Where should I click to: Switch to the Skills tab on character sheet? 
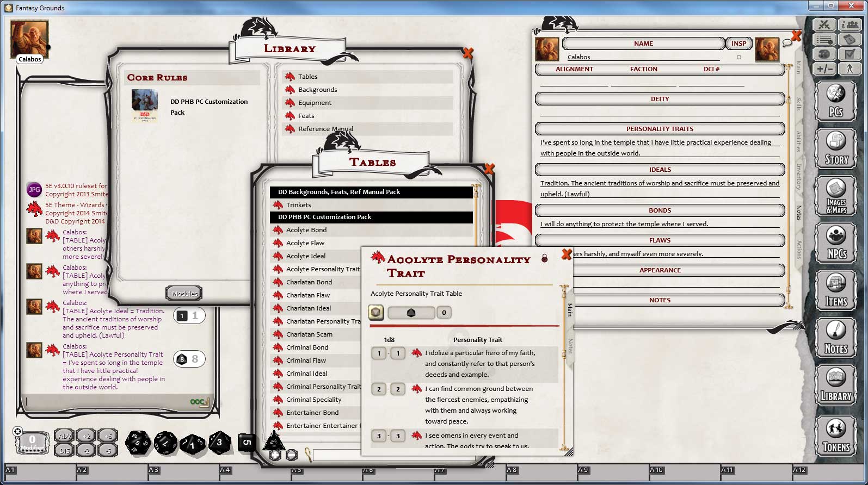tap(798, 103)
